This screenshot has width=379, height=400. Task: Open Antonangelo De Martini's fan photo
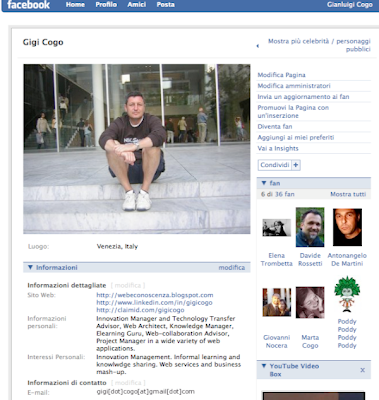[347, 227]
